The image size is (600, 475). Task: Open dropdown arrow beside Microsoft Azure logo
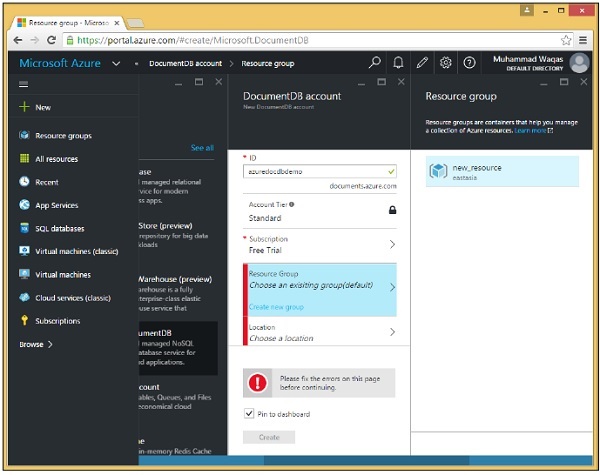pyautogui.click(x=117, y=63)
